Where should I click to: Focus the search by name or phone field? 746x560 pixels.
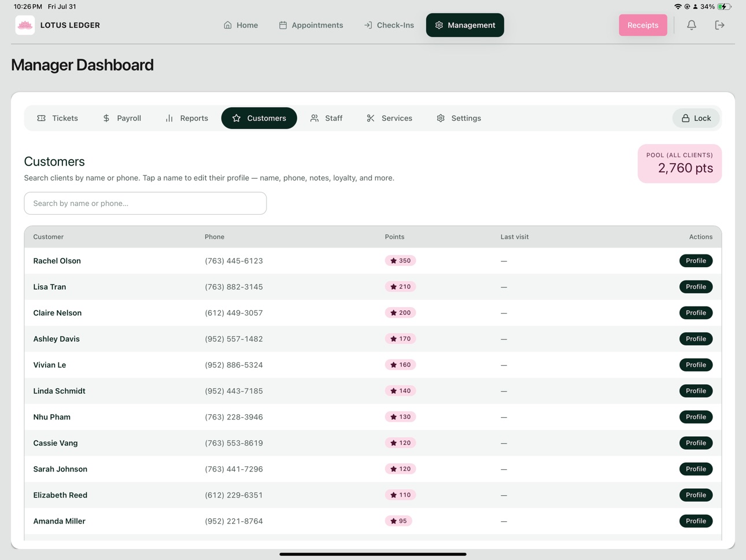[145, 203]
